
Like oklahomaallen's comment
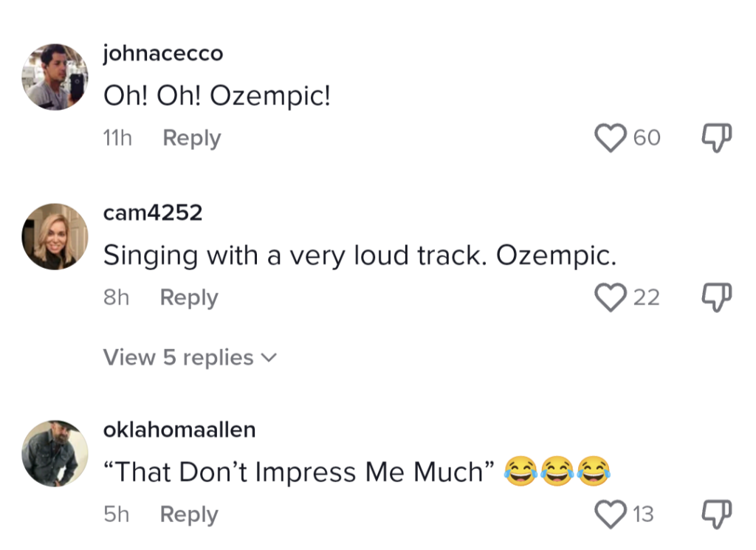(611, 515)
